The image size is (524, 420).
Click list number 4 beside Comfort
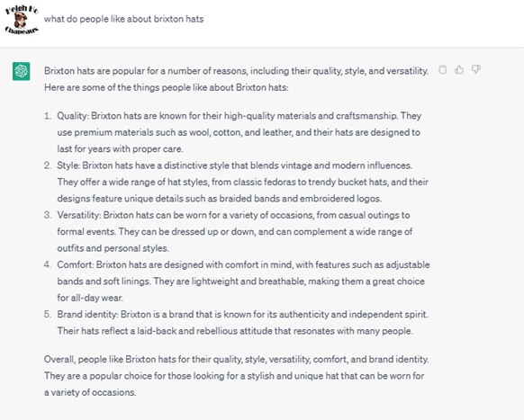tap(48, 264)
